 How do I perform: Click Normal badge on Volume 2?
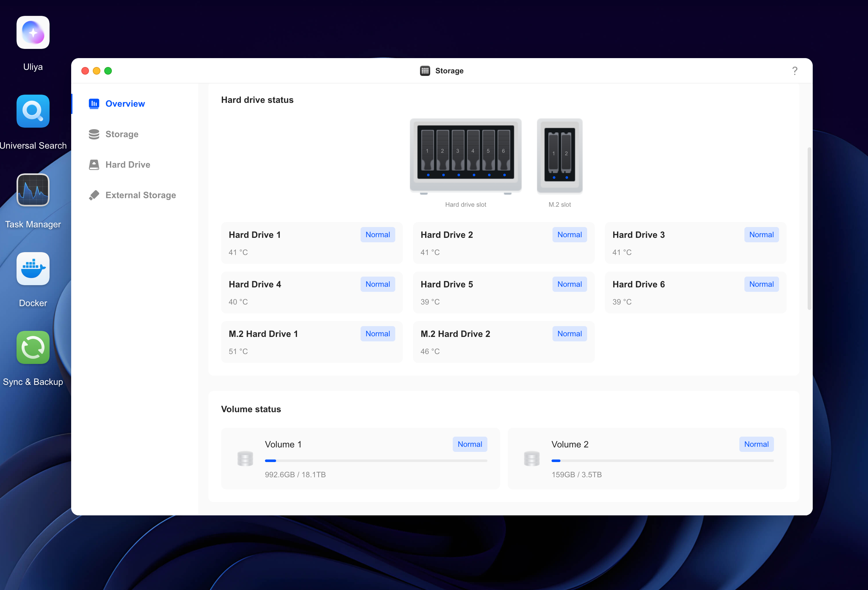(x=756, y=445)
